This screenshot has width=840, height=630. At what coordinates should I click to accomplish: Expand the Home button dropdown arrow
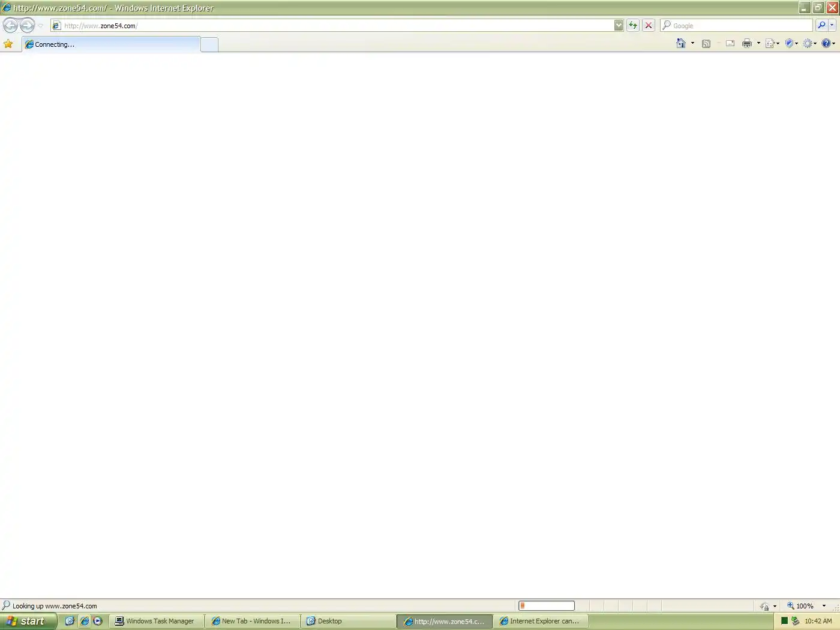(692, 43)
